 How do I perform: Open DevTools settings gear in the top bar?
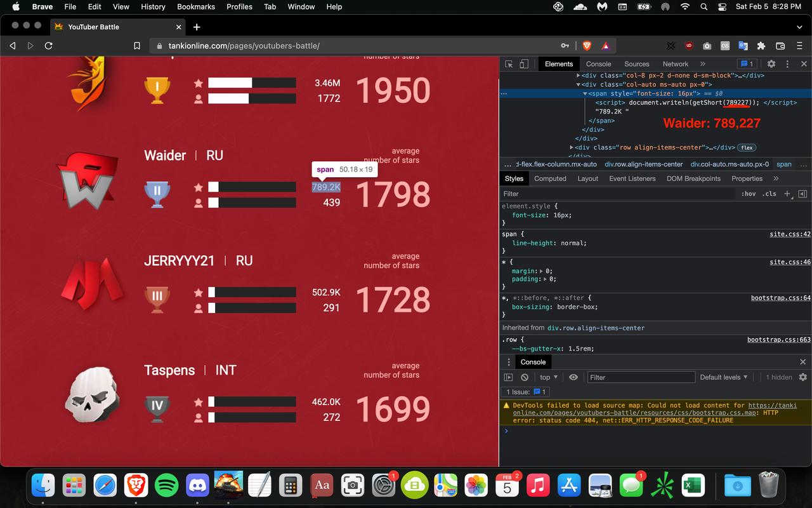click(771, 64)
